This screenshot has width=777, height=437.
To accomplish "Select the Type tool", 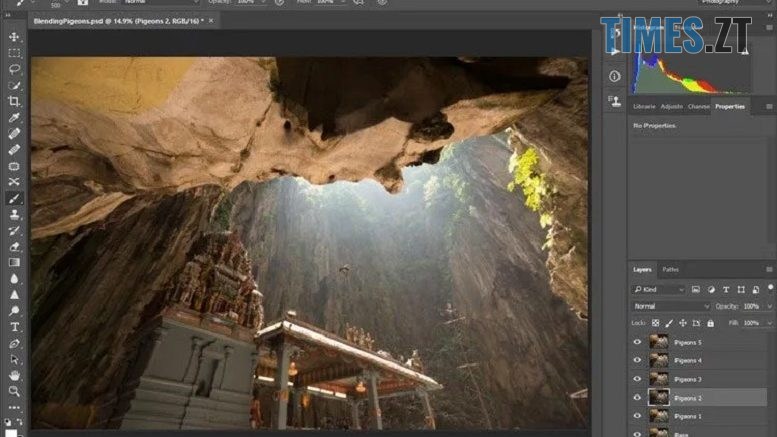I will click(x=14, y=327).
